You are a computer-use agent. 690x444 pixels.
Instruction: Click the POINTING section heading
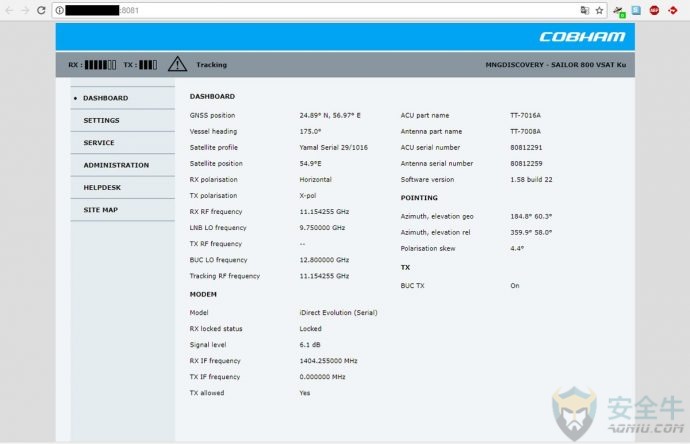(419, 198)
